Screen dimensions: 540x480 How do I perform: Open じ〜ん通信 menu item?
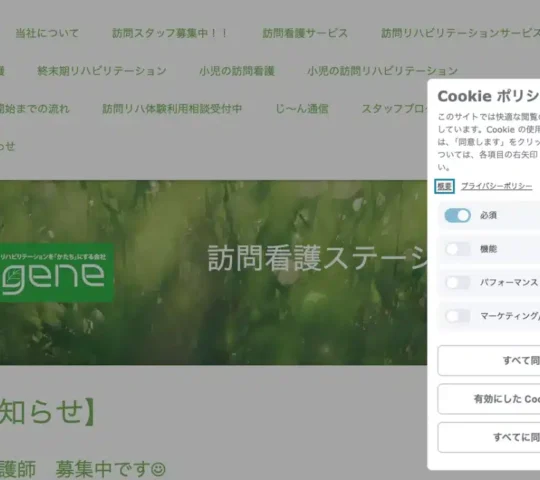(x=302, y=109)
